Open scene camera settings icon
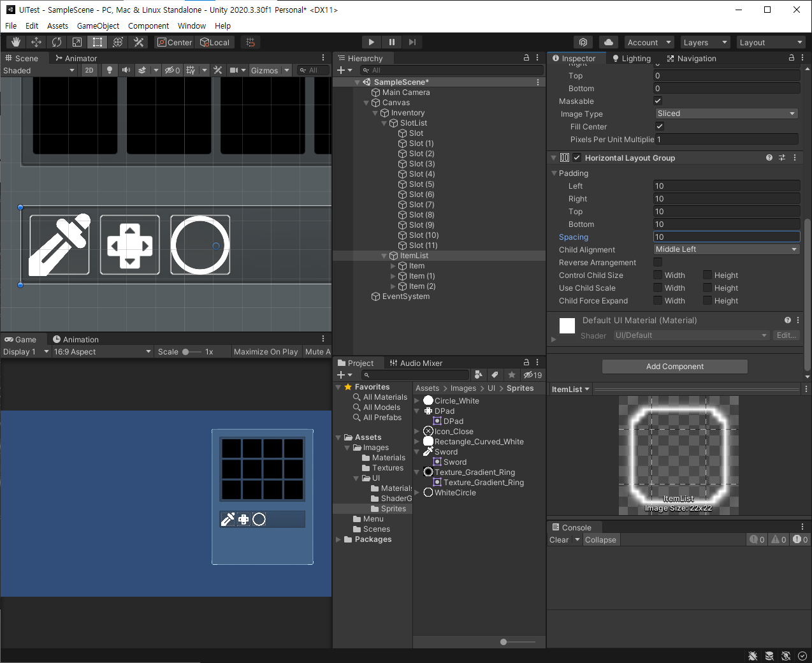Image resolution: width=812 pixels, height=663 pixels. (x=234, y=70)
